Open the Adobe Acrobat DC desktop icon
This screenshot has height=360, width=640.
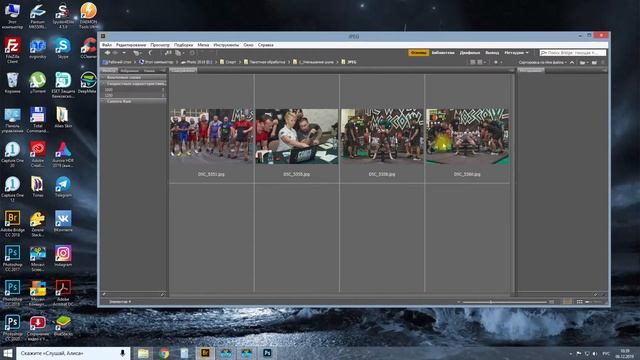coord(63,293)
